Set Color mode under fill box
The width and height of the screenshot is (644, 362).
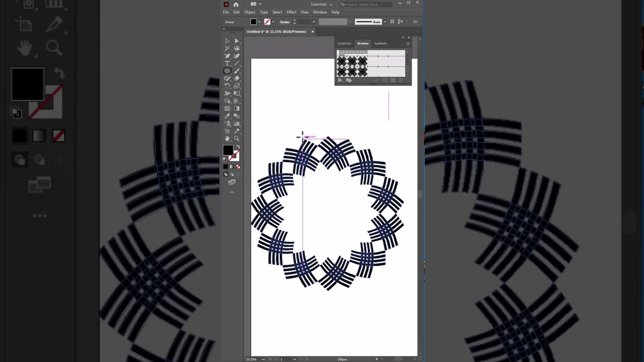click(225, 167)
